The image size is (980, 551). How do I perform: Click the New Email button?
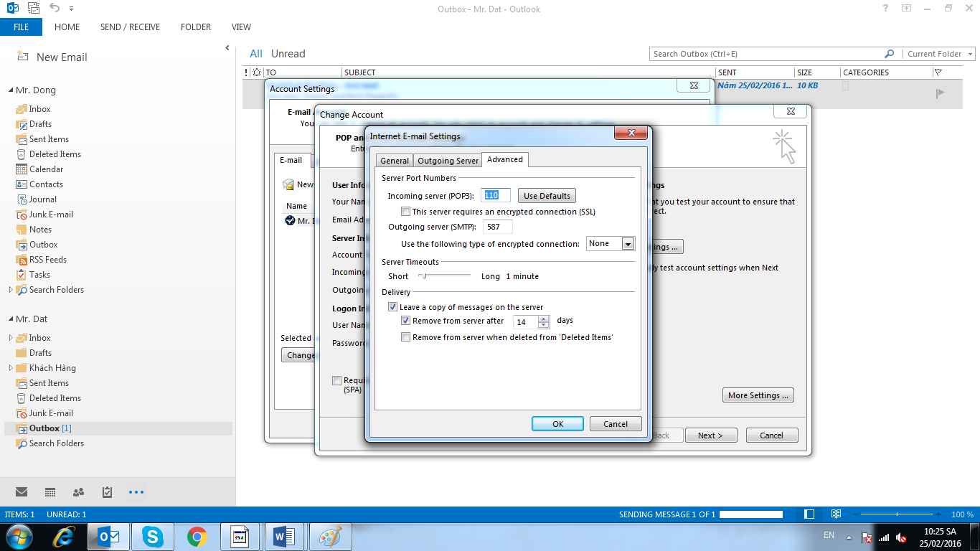pos(52,57)
